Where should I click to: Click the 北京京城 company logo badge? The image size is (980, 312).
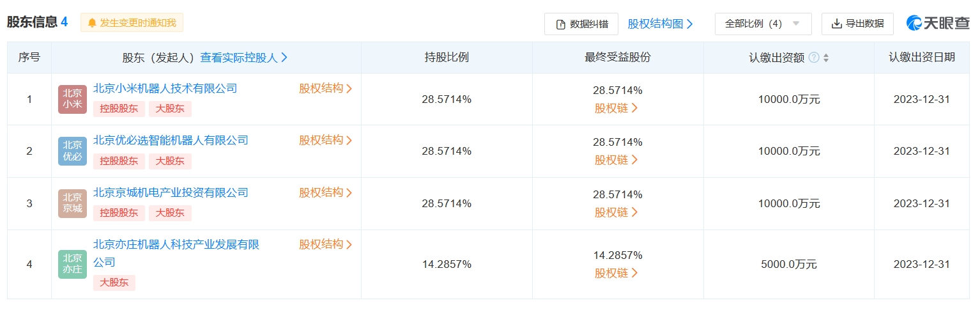point(72,204)
